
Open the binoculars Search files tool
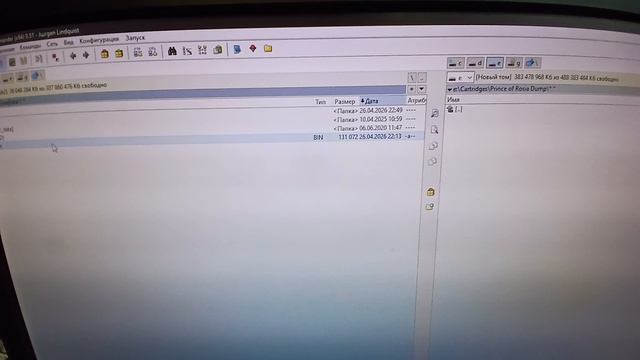click(172, 51)
